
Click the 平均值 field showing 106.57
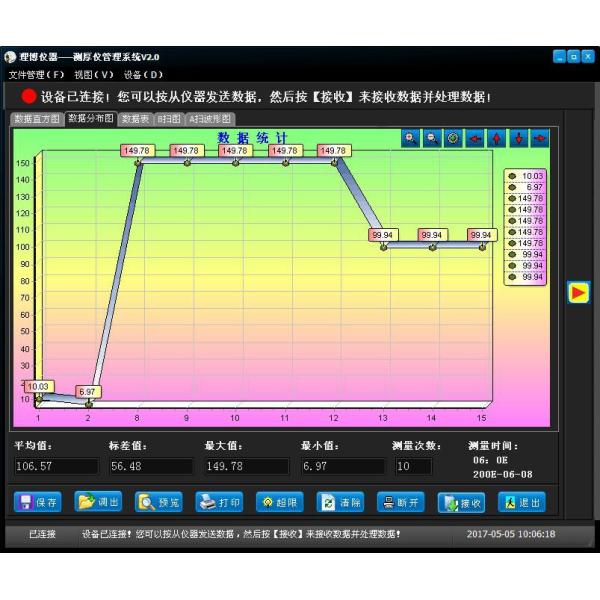pyautogui.click(x=56, y=466)
